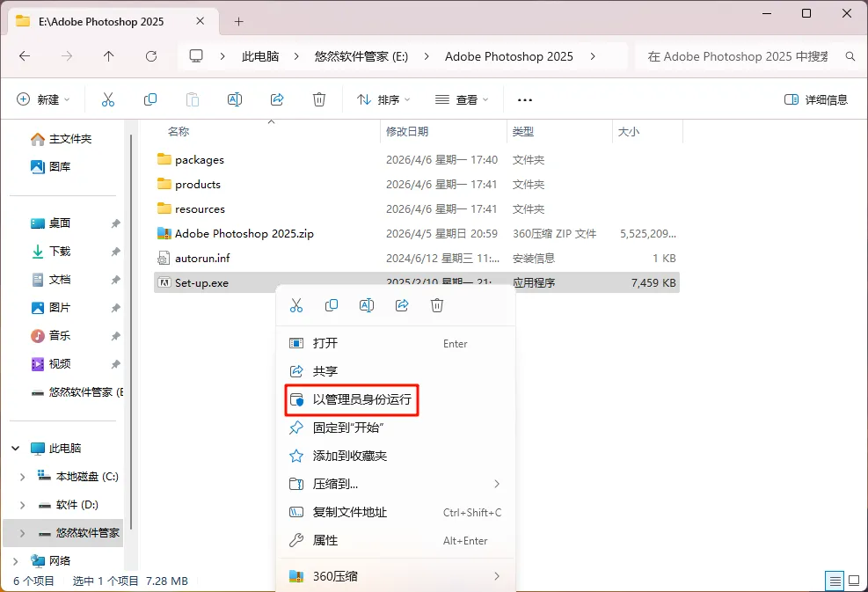Click the Cut icon in the Explorer toolbar

click(108, 99)
